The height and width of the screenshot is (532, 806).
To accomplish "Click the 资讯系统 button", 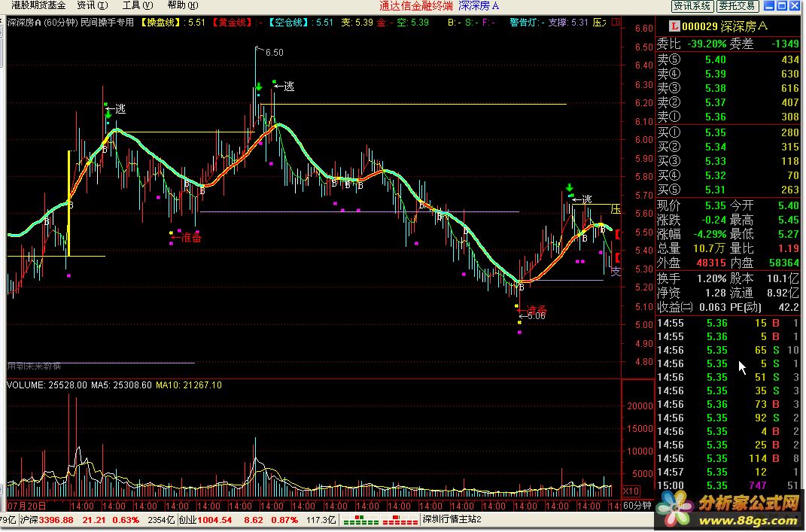I will [x=692, y=6].
